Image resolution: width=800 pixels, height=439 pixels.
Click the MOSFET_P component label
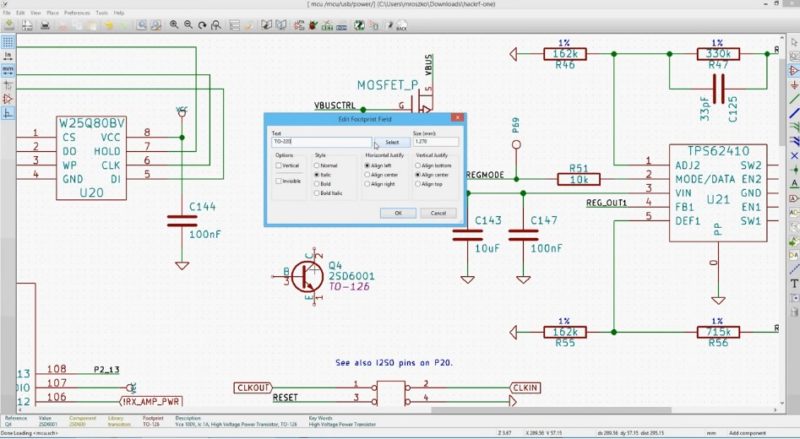click(388, 85)
